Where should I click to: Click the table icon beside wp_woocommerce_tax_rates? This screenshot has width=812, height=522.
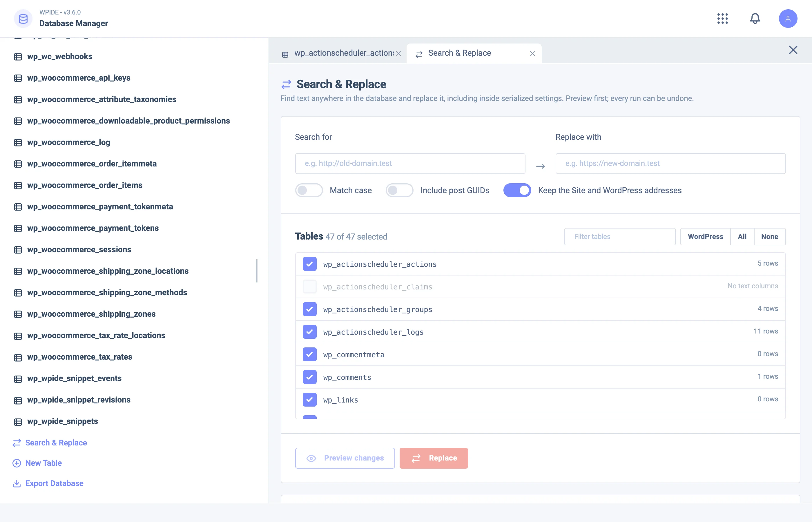click(x=18, y=357)
